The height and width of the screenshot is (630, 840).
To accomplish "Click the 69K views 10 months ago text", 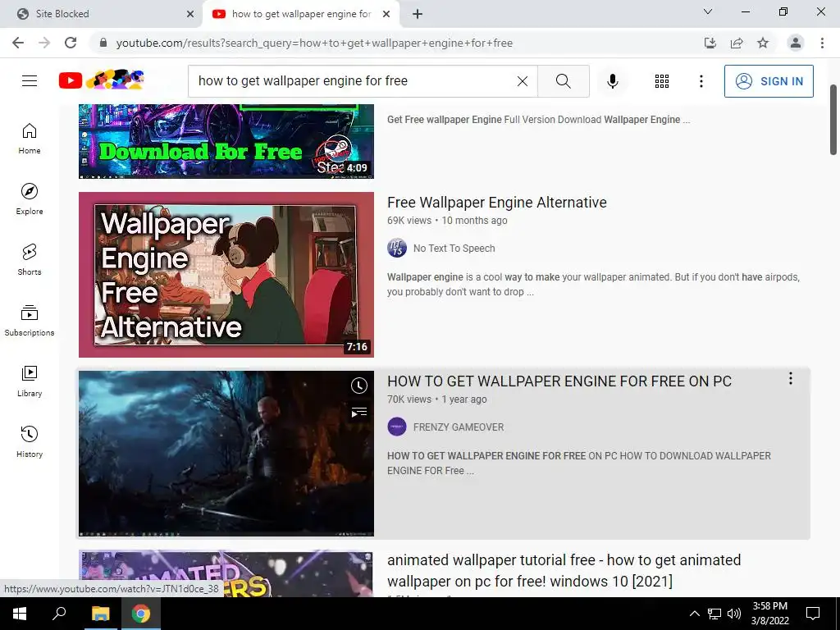I will 447,220.
